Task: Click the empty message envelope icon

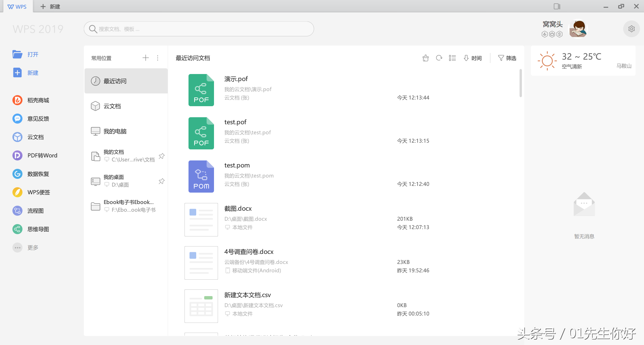Action: (584, 204)
